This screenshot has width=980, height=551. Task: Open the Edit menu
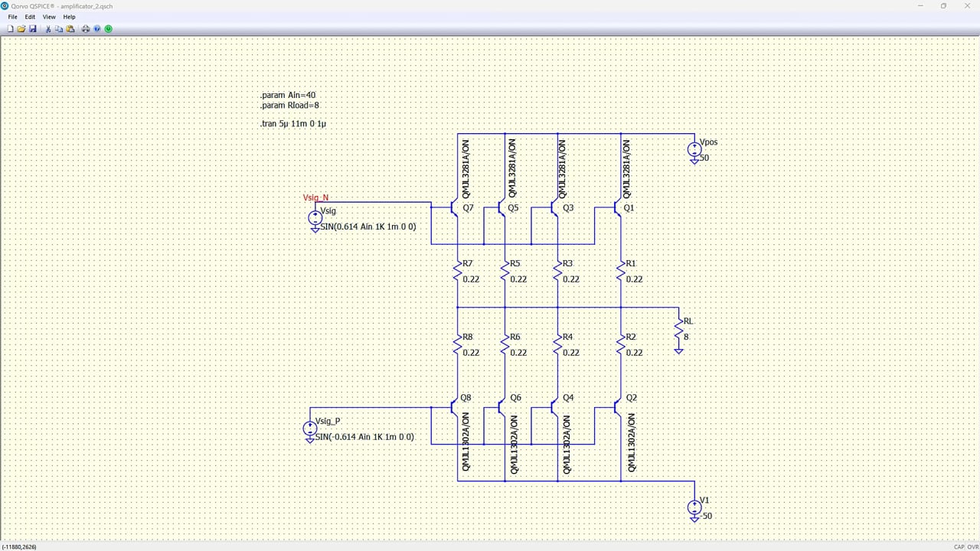[x=30, y=17]
